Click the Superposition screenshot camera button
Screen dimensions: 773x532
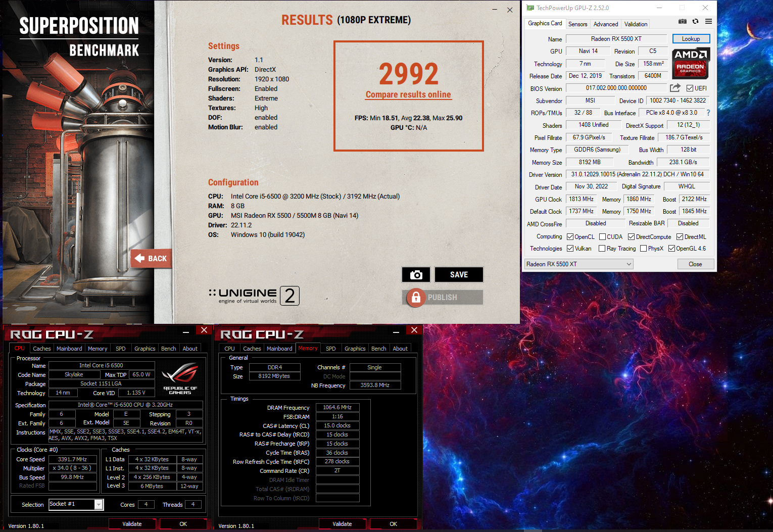416,274
